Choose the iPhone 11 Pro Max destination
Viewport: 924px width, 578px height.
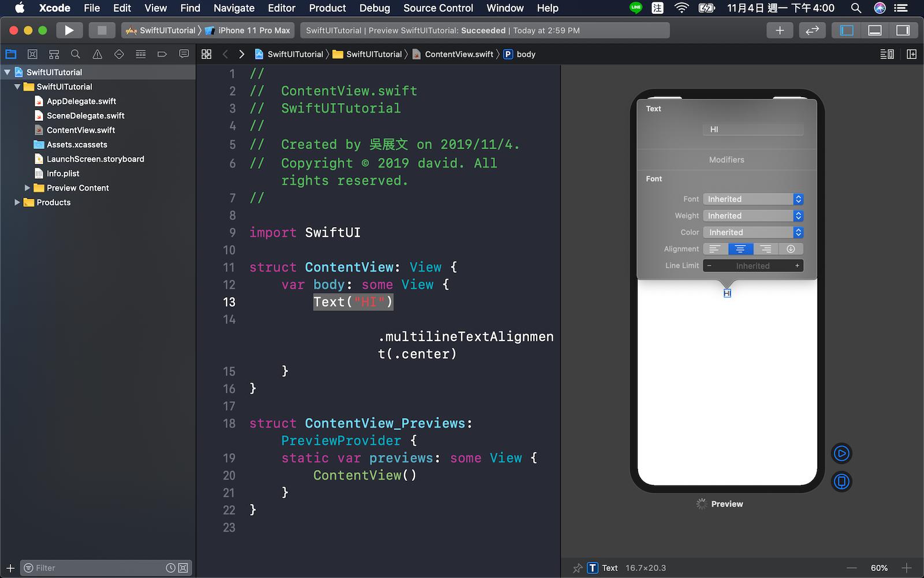click(248, 30)
